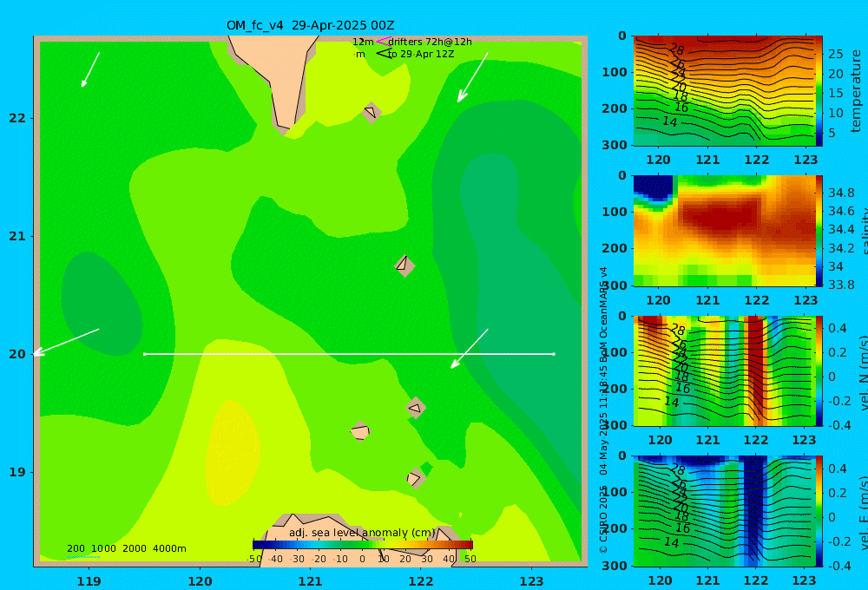Screen dimensions: 868x590
Task: Click longitude label 120 under the main map
Action: (200, 581)
